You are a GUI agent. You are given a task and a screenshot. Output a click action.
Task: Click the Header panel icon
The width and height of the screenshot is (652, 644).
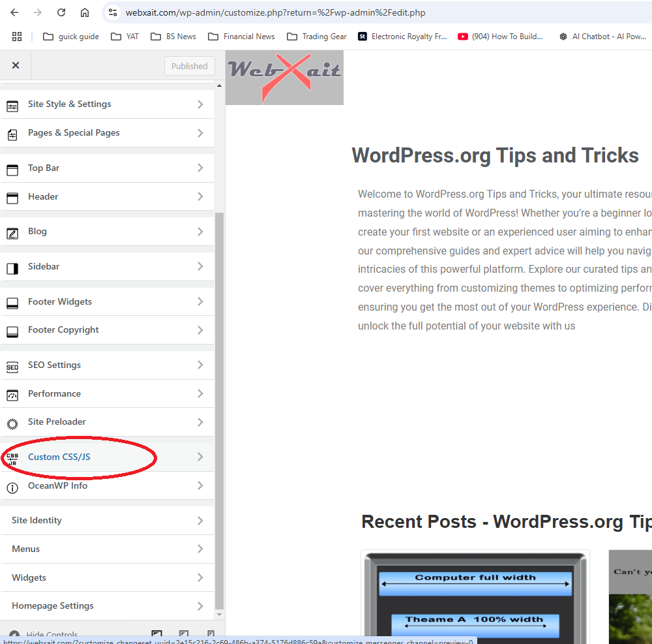(x=12, y=198)
